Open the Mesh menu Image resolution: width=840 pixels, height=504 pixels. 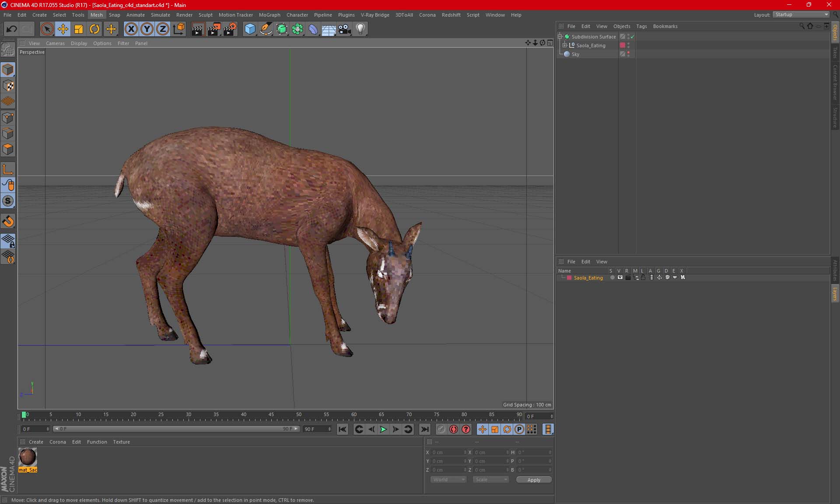pos(97,15)
